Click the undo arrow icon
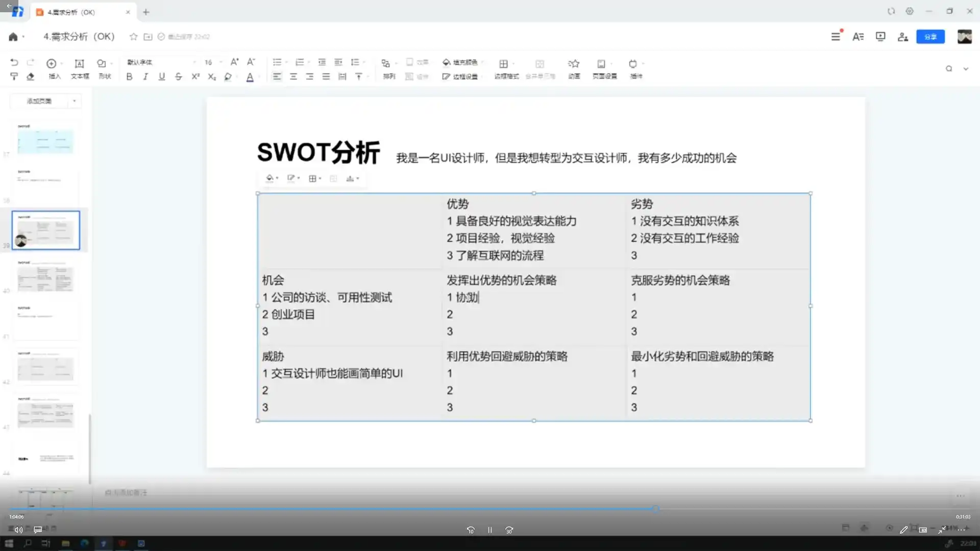The image size is (980, 551). 14,62
